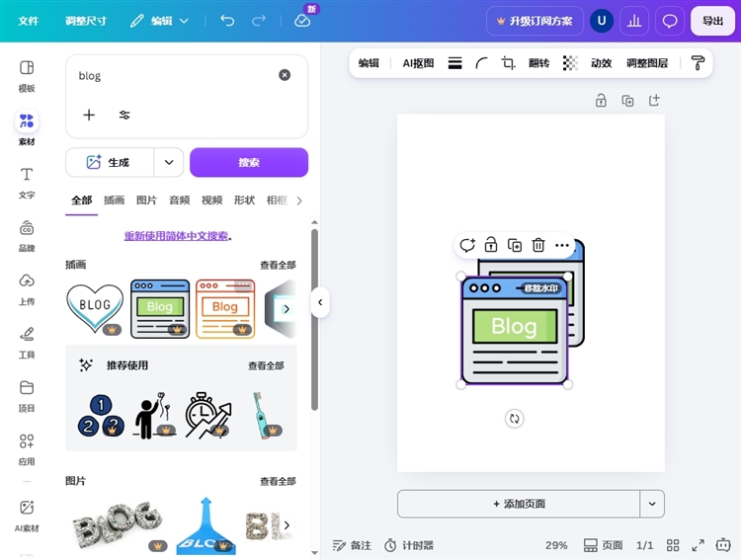Switch to the 视频 tab
The image size is (741, 560).
(211, 200)
